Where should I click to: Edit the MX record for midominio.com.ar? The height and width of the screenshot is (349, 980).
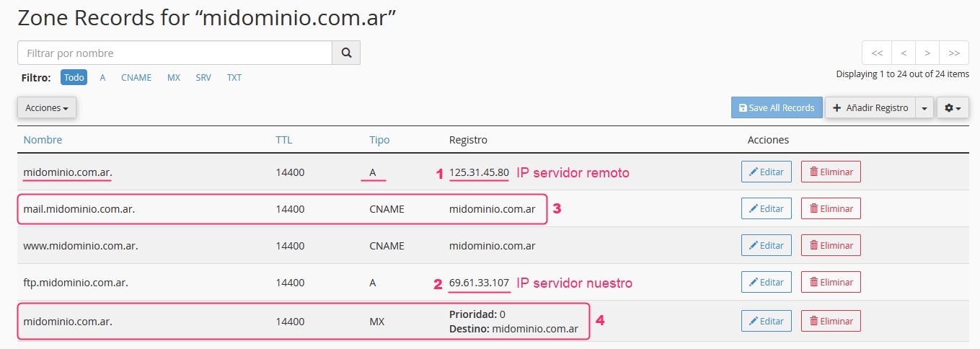pyautogui.click(x=766, y=321)
